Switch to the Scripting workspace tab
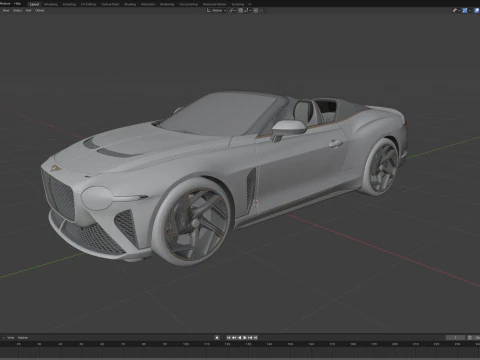 [x=238, y=4]
